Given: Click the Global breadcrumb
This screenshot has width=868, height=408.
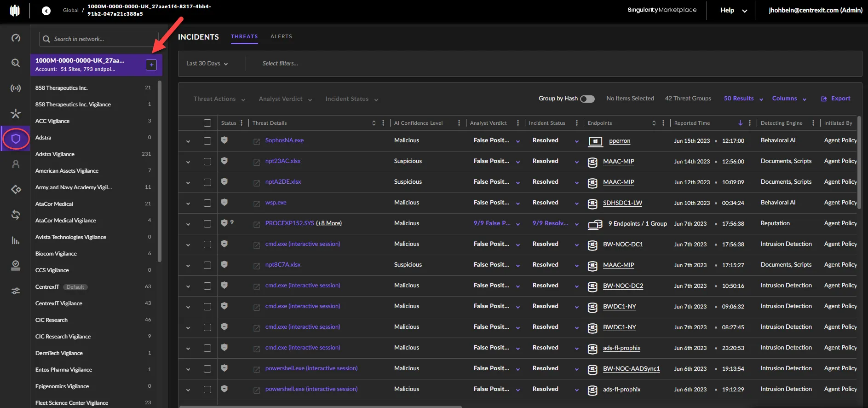Looking at the screenshot, I should coord(71,10).
